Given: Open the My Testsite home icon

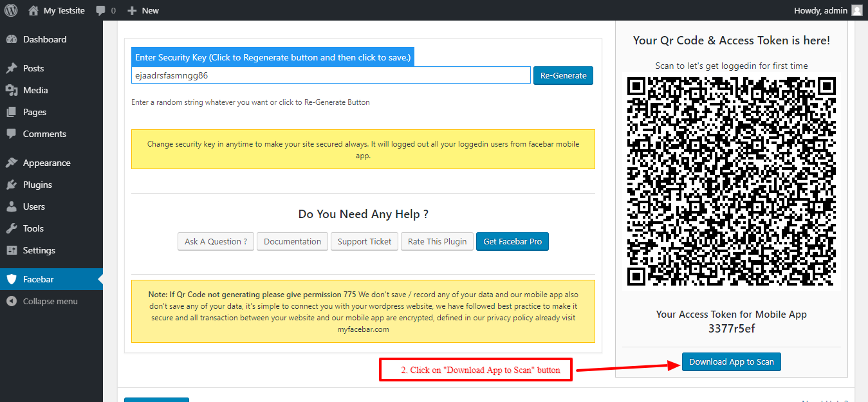Looking at the screenshot, I should tap(33, 10).
